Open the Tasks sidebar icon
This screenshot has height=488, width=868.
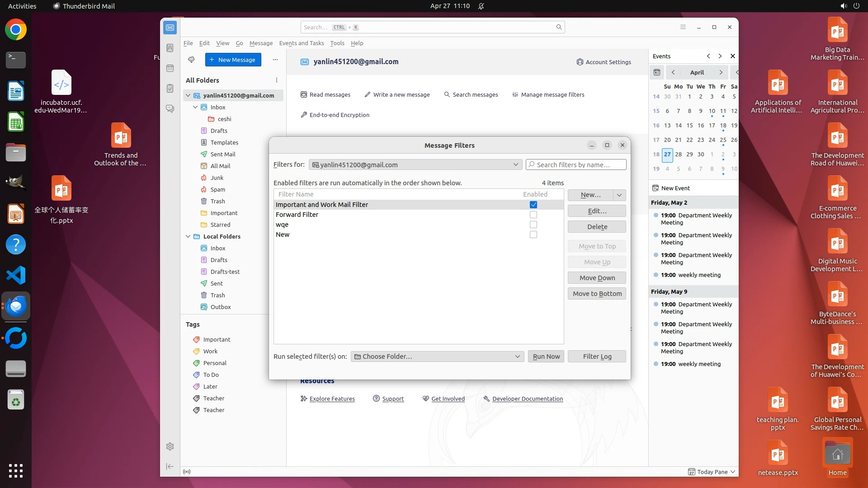click(170, 89)
